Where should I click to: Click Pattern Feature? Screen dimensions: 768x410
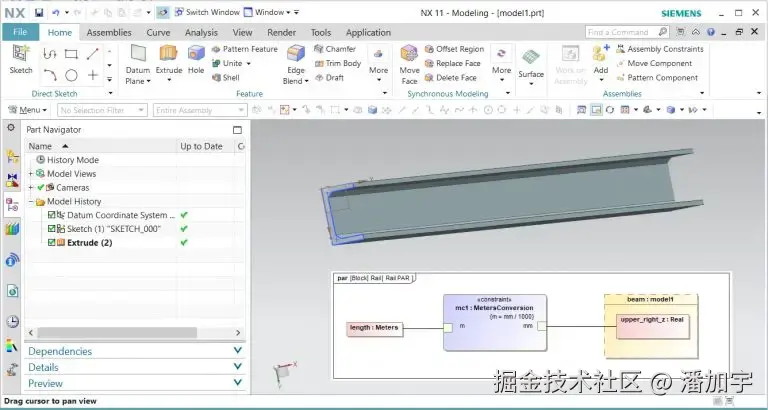click(244, 49)
